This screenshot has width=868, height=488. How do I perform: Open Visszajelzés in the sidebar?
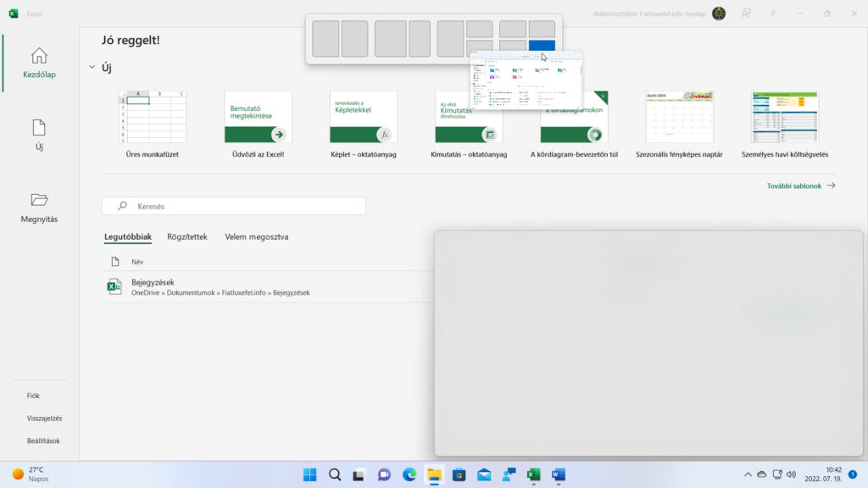click(44, 419)
